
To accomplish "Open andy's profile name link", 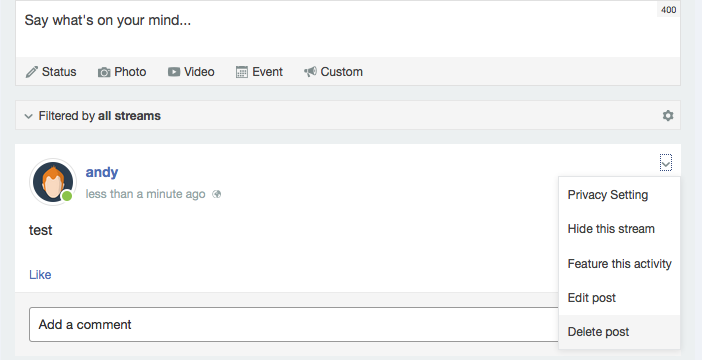I will [102, 172].
